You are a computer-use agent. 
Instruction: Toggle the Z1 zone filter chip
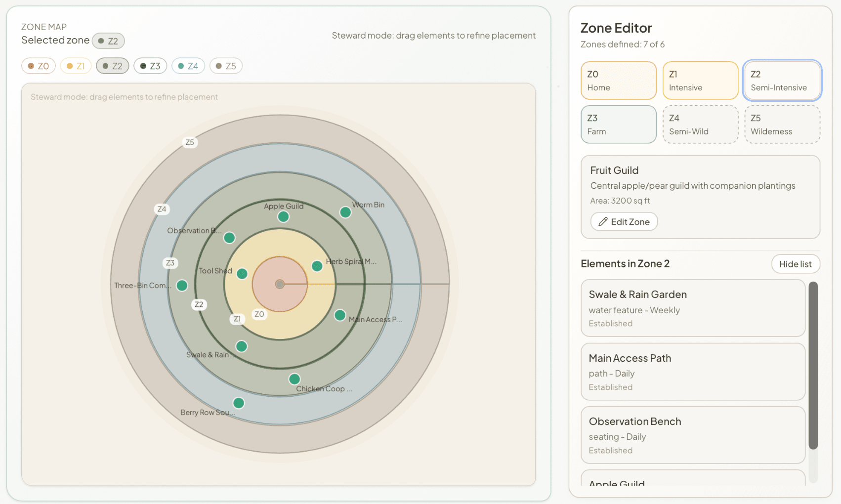(76, 65)
